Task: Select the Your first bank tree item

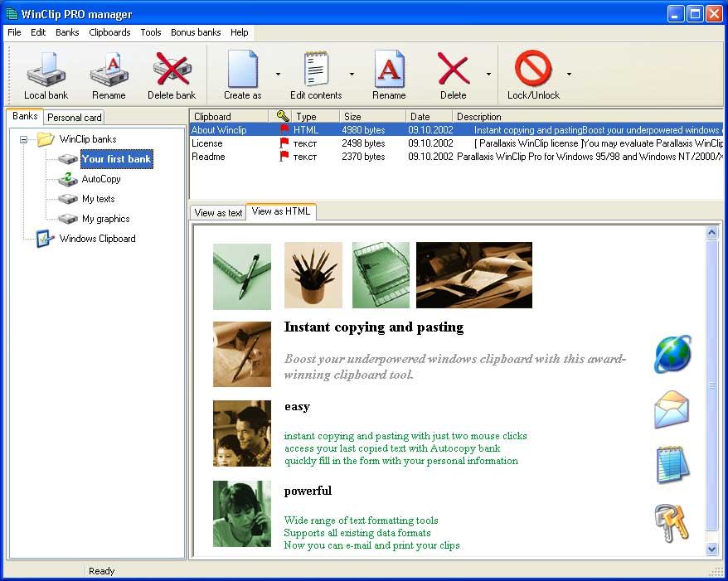Action: pos(117,158)
